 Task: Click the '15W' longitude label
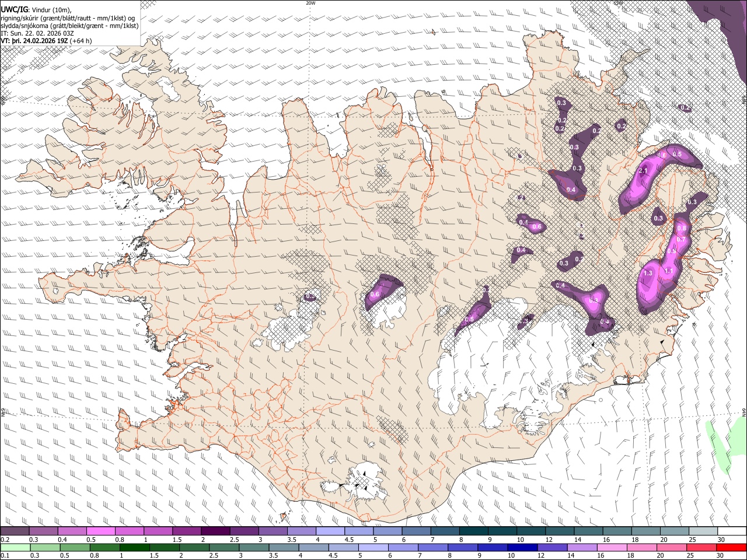(x=619, y=3)
